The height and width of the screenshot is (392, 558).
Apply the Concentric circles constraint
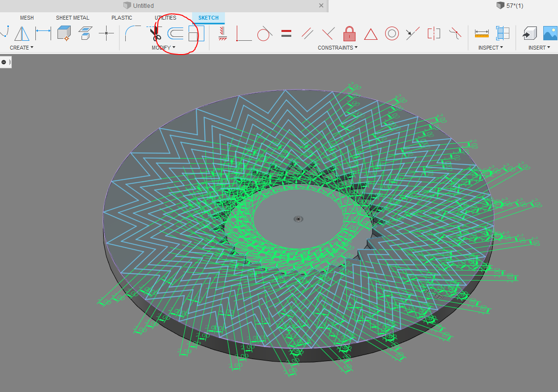coord(391,33)
